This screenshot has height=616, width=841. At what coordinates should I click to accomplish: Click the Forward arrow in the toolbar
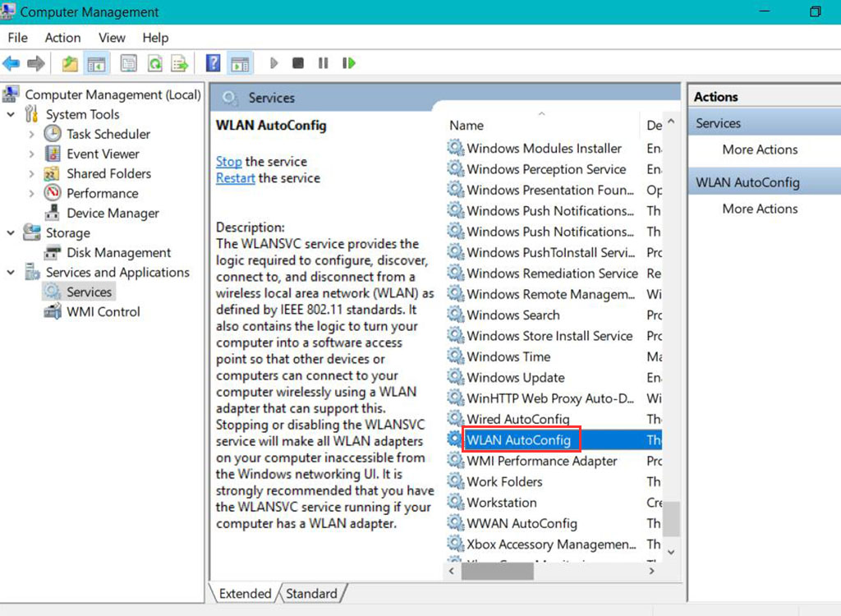point(36,63)
